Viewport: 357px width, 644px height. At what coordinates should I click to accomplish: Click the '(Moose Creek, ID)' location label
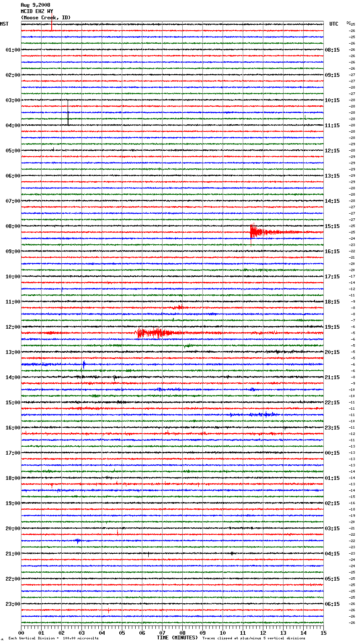coord(45,18)
